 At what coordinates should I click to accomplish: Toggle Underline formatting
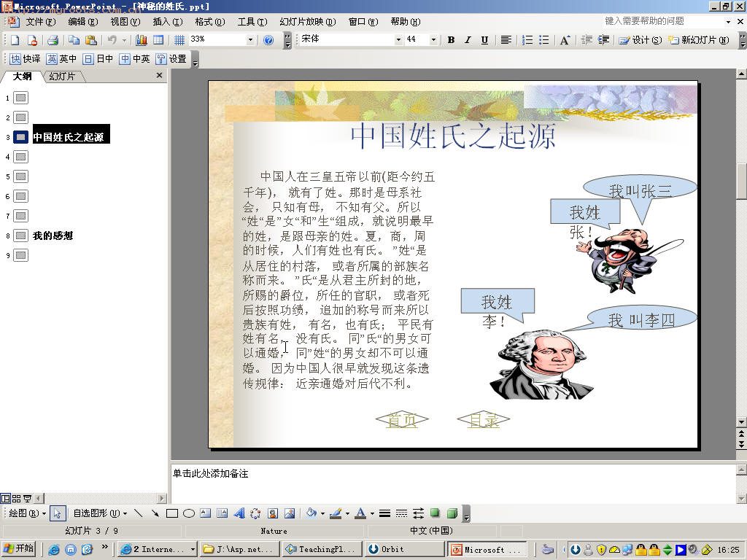pyautogui.click(x=484, y=40)
